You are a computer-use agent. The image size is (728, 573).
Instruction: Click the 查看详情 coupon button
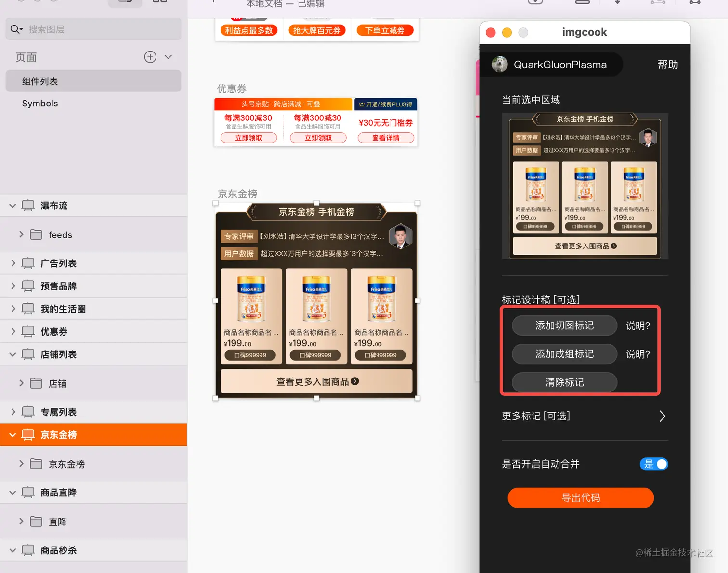point(386,138)
